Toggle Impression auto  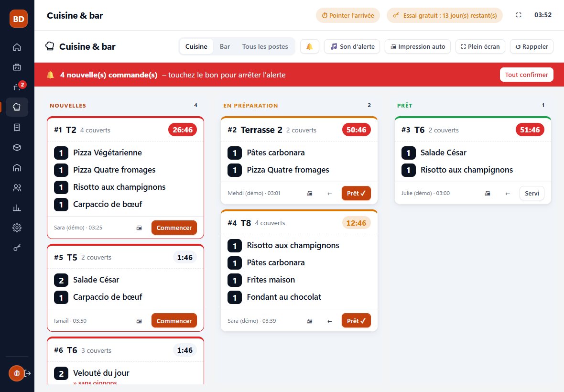[418, 46]
